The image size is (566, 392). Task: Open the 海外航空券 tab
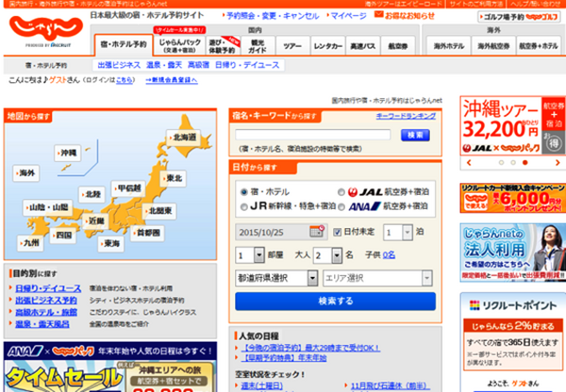[493, 46]
